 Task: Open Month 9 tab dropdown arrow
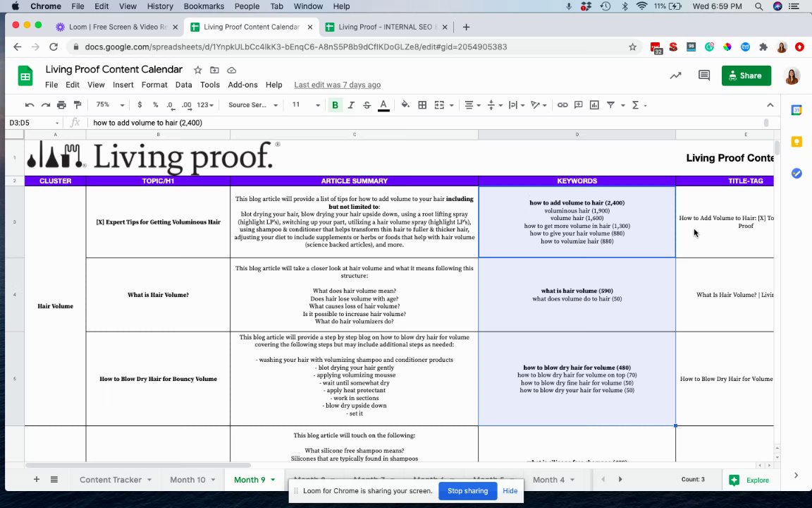[x=273, y=480]
